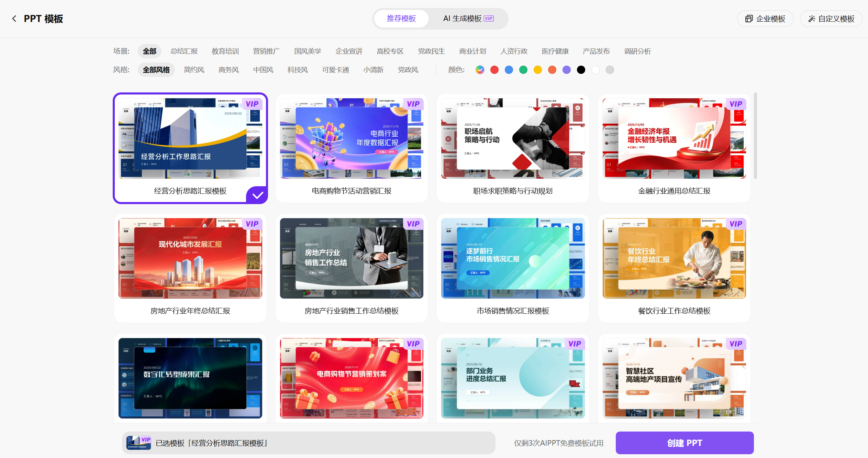868x458 pixels.
Task: Click the back arrow beside PPT 模板
Action: click(x=14, y=19)
